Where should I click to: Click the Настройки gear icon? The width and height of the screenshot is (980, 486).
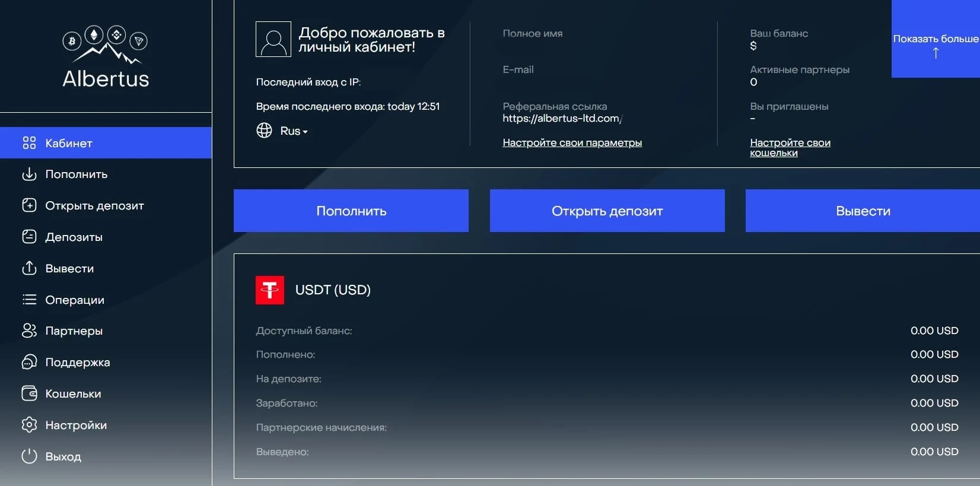[29, 425]
